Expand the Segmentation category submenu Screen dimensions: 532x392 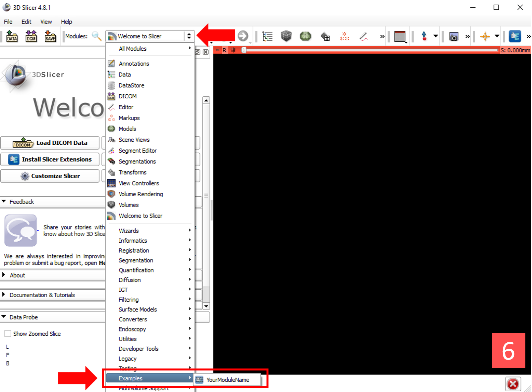point(150,261)
